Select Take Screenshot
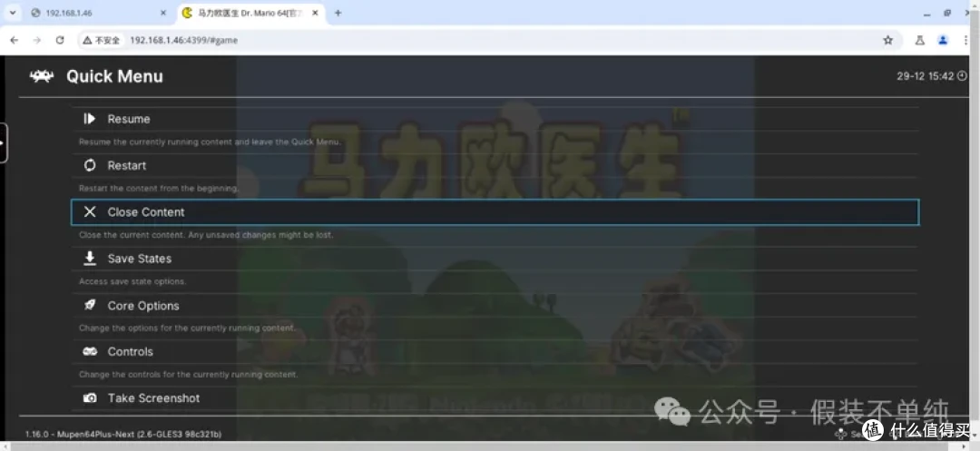Image resolution: width=980 pixels, height=451 pixels. [495, 397]
